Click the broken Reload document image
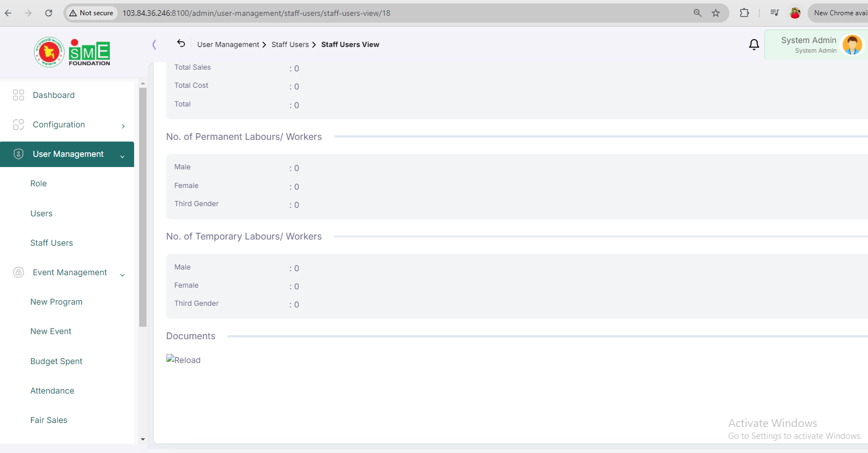Viewport: 868px width, 453px height. point(183,360)
